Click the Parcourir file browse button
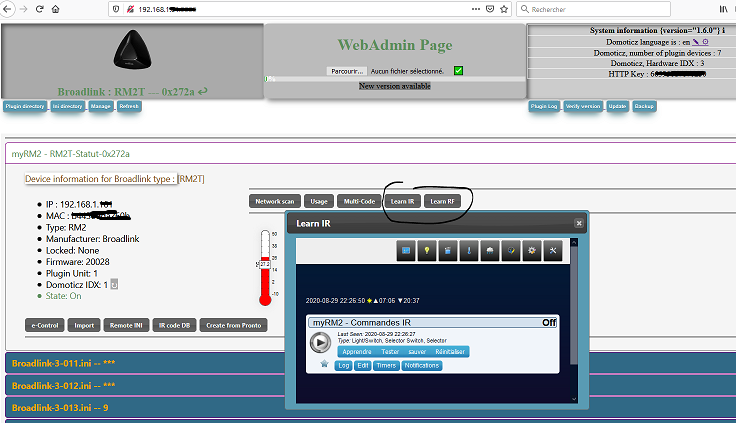Screen dimensions: 736x423 pos(347,71)
